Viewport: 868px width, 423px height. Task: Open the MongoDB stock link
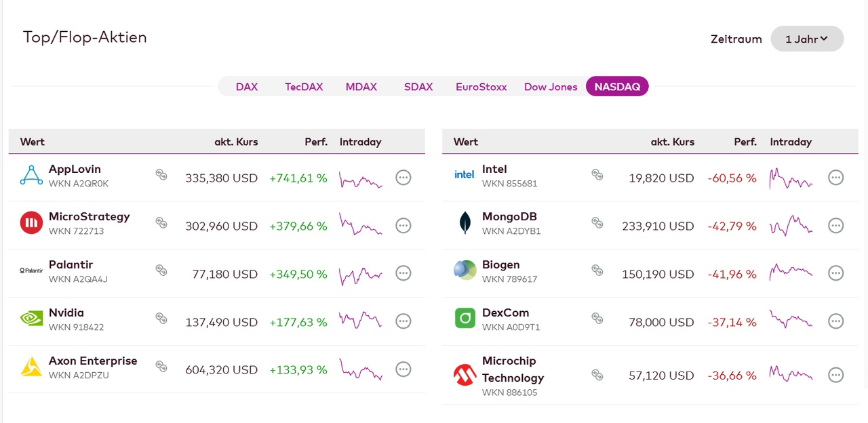[511, 217]
